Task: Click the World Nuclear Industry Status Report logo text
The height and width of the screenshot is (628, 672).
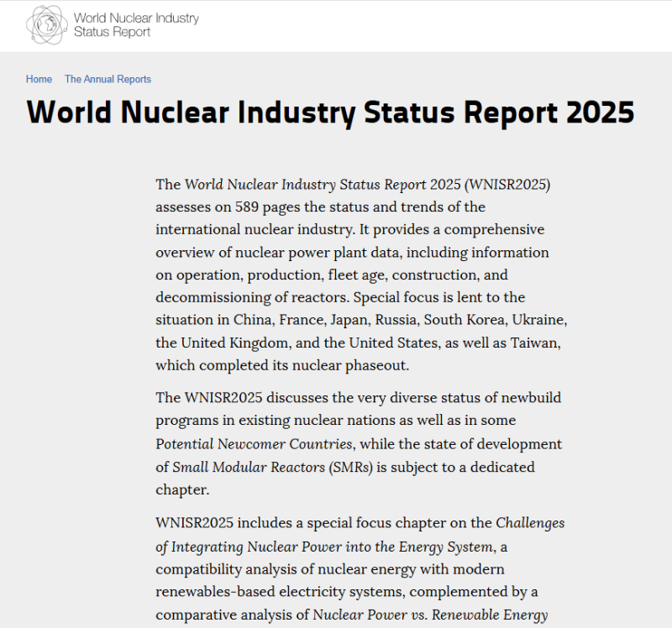Action: click(x=136, y=25)
